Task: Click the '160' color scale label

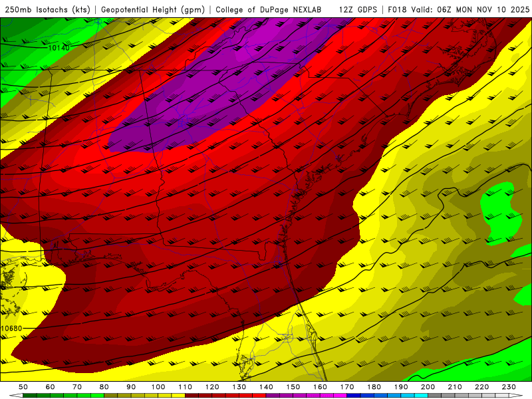Action: point(320,387)
